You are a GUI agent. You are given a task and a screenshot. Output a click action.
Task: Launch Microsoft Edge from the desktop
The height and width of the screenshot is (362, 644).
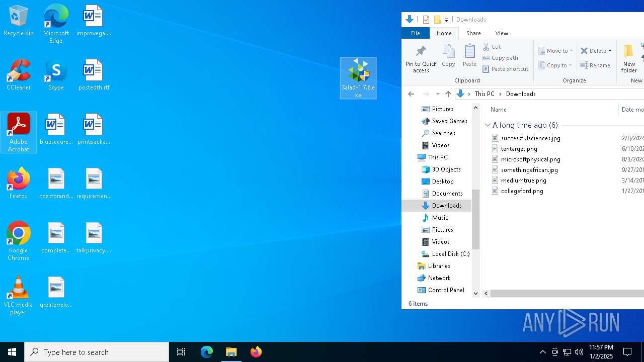click(x=56, y=24)
